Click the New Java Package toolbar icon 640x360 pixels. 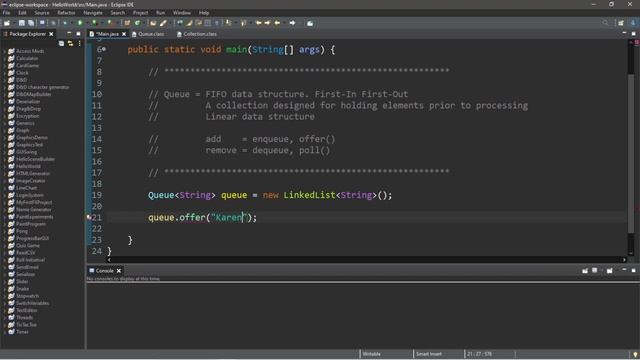[127, 23]
